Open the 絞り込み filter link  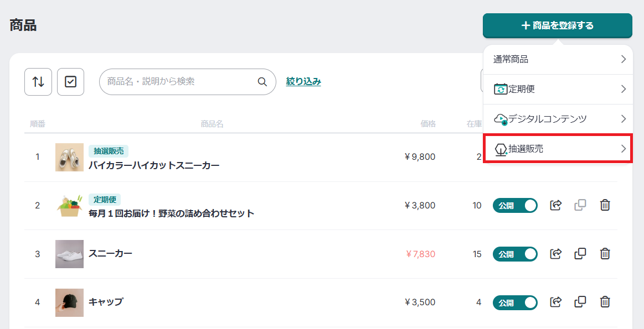[x=303, y=82]
